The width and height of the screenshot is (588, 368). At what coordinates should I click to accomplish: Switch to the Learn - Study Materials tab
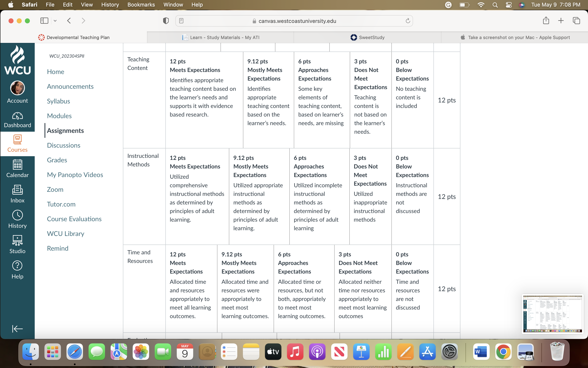click(220, 37)
